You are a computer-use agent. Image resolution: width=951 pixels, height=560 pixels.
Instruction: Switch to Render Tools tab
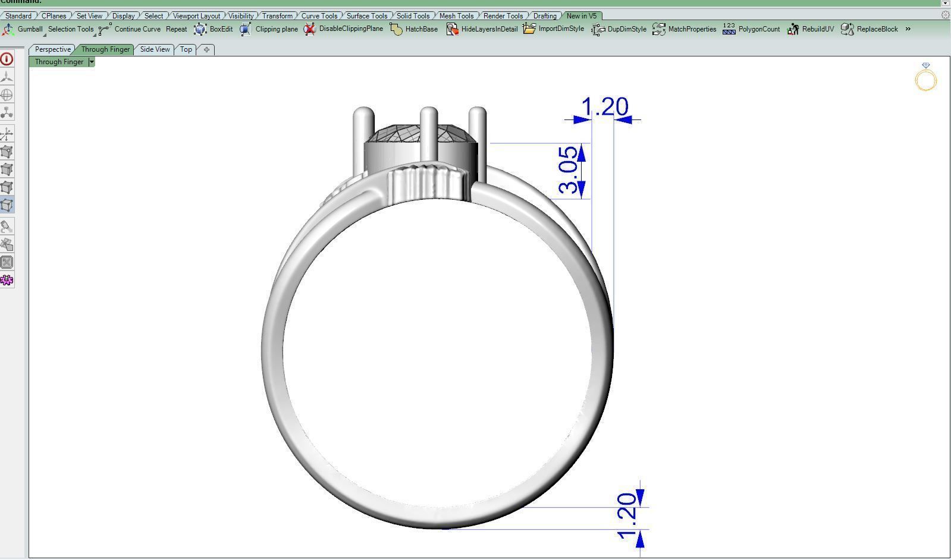coord(503,16)
